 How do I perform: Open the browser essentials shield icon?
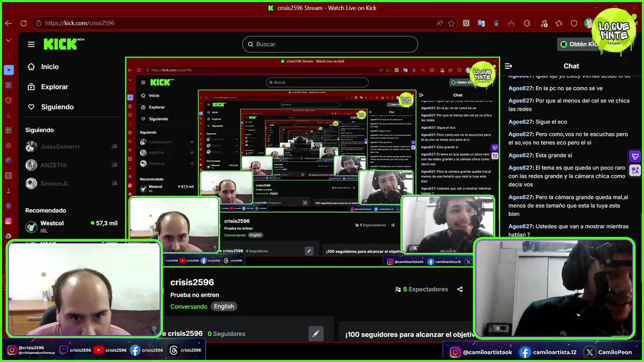(x=574, y=23)
